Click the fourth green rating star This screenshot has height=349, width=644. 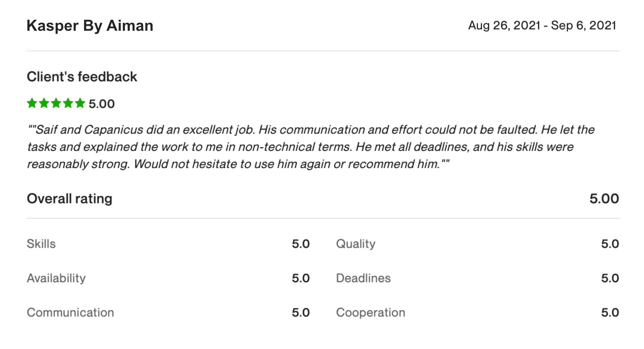(68, 103)
